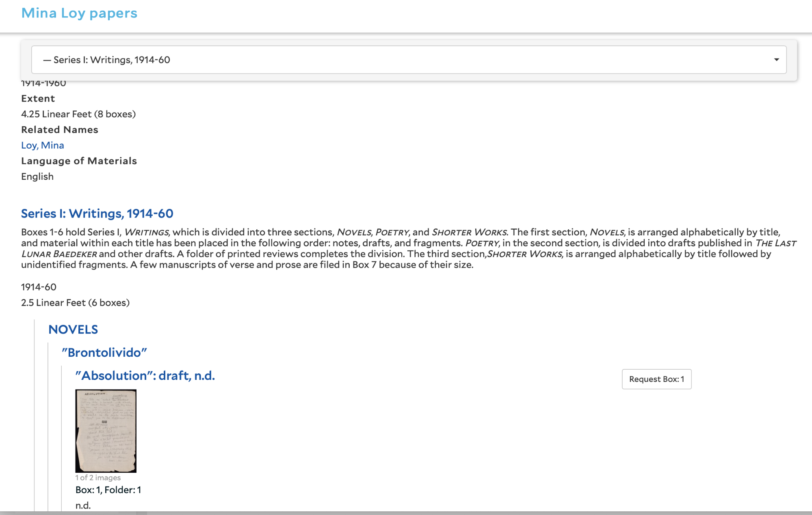
Task: Open the Mina Loy papers title link
Action: coord(79,13)
